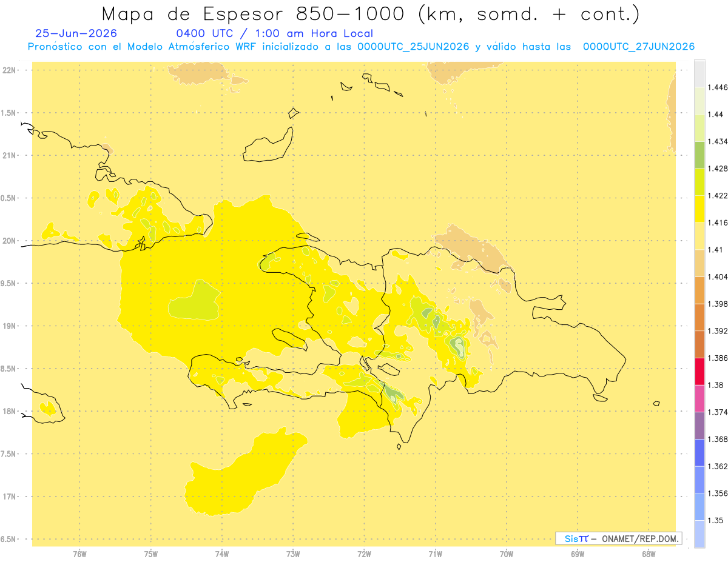Click the dark green colorbar segment between 1.428 and 1.434

[x=699, y=155]
